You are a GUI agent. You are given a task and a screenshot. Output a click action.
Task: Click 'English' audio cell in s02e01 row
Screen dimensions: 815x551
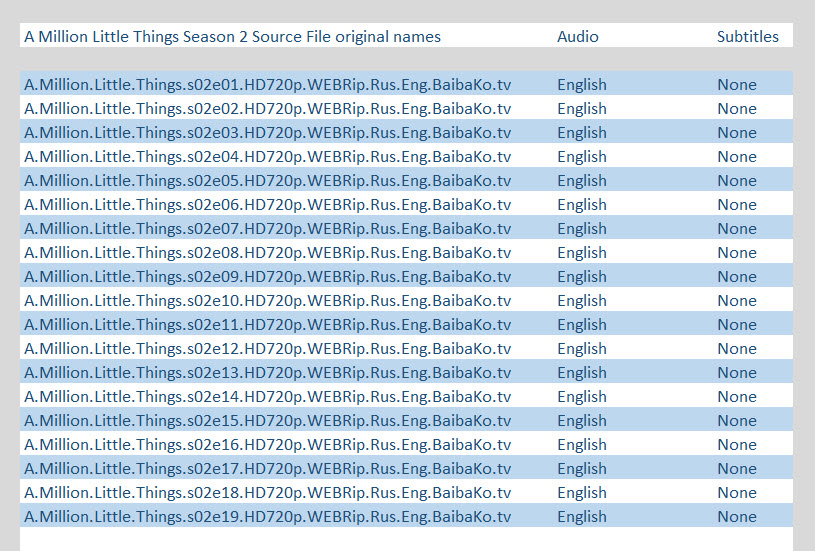[x=582, y=84]
